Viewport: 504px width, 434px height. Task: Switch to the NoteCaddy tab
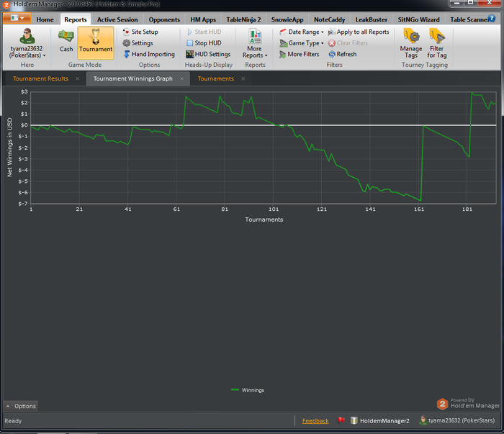tap(330, 19)
